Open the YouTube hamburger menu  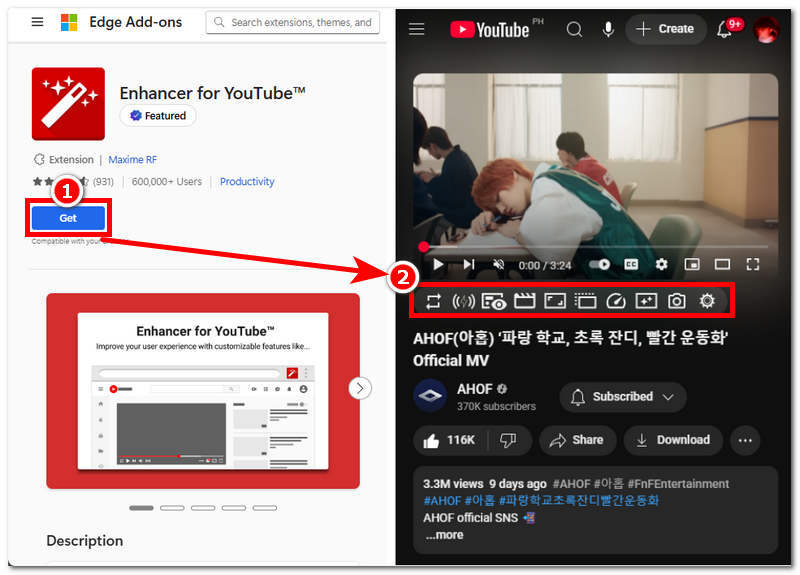pos(416,29)
